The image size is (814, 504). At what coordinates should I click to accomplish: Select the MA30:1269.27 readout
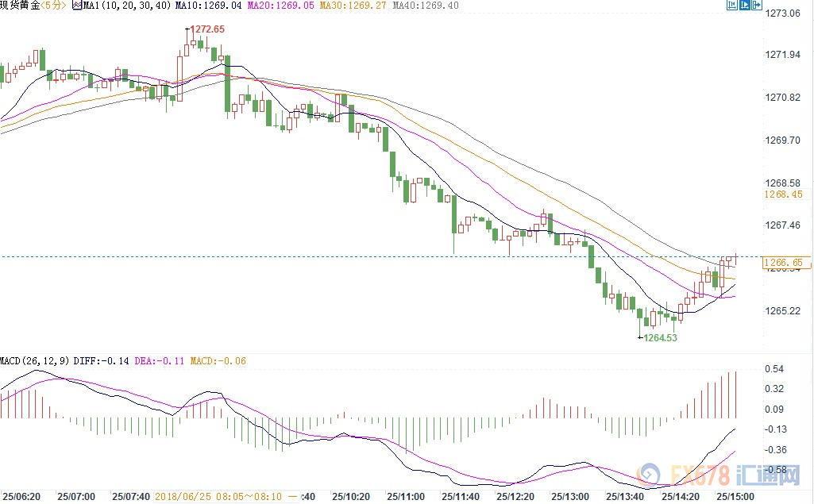pos(353,6)
